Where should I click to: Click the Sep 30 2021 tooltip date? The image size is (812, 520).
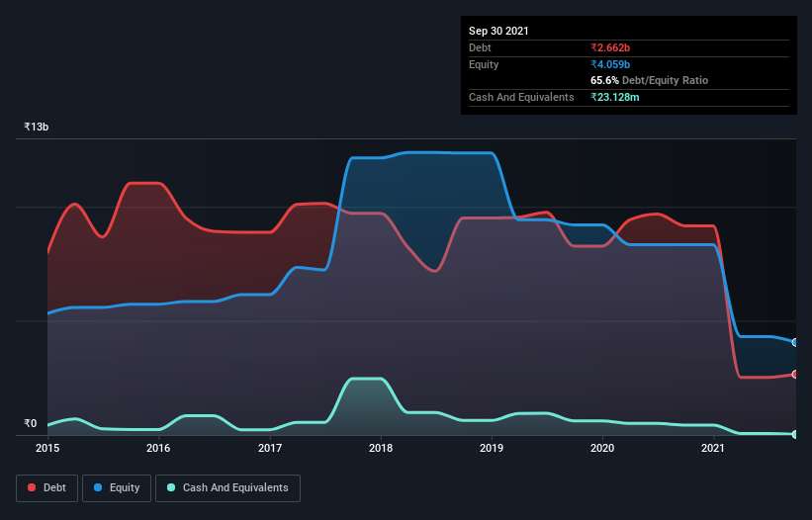tap(498, 31)
